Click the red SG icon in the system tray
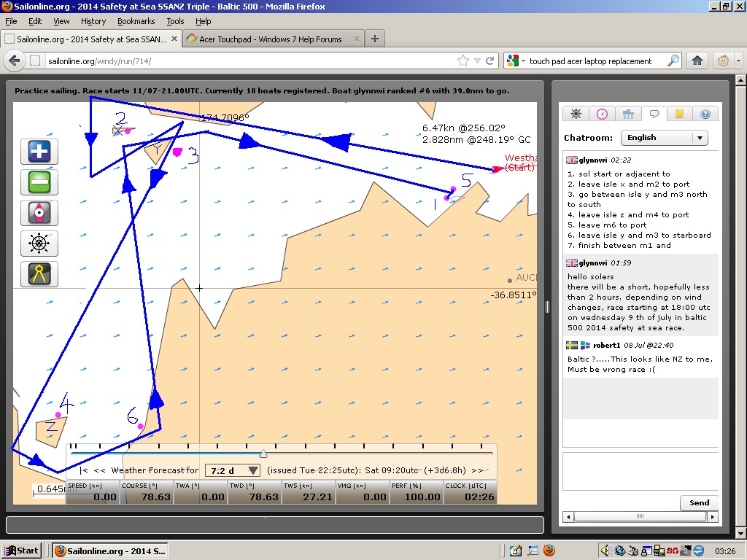The image size is (747, 560). 672,551
